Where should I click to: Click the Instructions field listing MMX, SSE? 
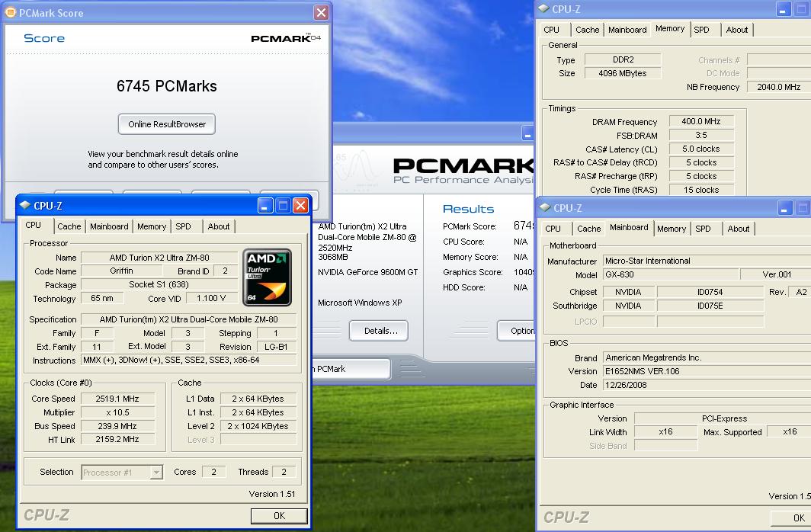tap(189, 361)
